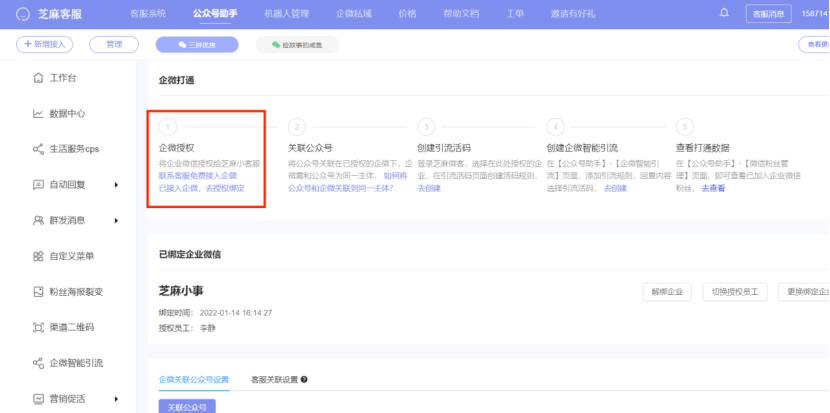Open 客服系统 in the top navigation
The width and height of the screenshot is (830, 413).
[x=148, y=14]
